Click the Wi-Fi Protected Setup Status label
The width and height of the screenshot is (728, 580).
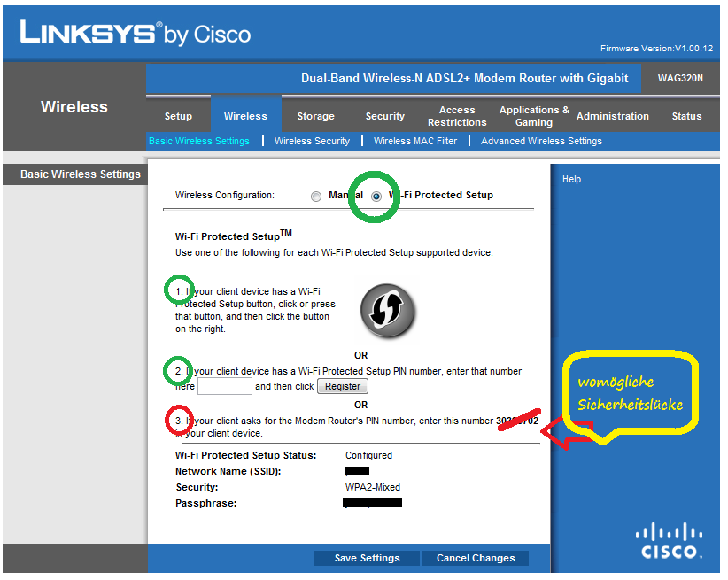(245, 455)
